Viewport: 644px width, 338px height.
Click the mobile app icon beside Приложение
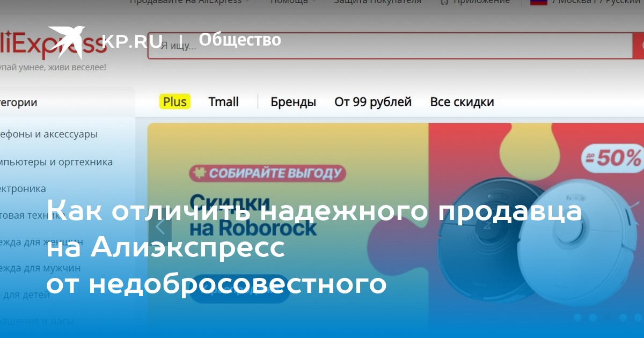point(444,2)
